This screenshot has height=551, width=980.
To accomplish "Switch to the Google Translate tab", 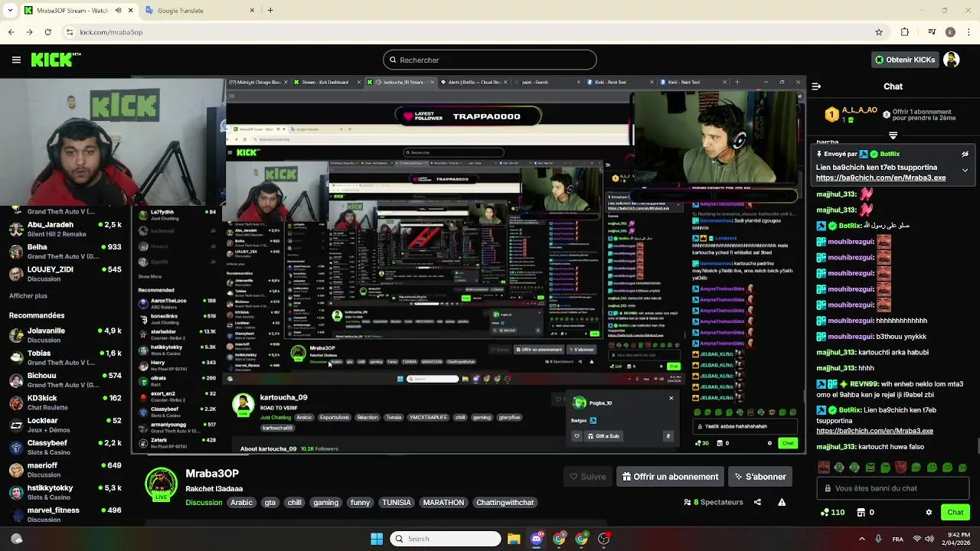I will pyautogui.click(x=199, y=11).
